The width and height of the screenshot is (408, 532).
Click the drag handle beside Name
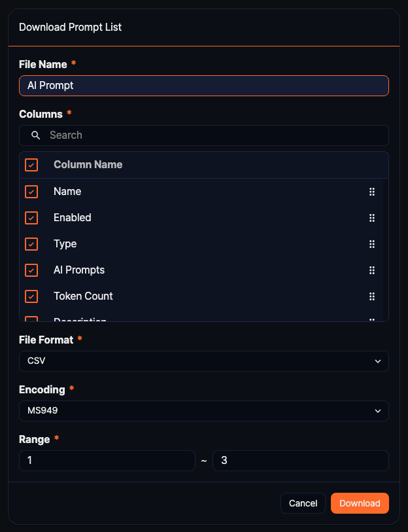pos(372,191)
